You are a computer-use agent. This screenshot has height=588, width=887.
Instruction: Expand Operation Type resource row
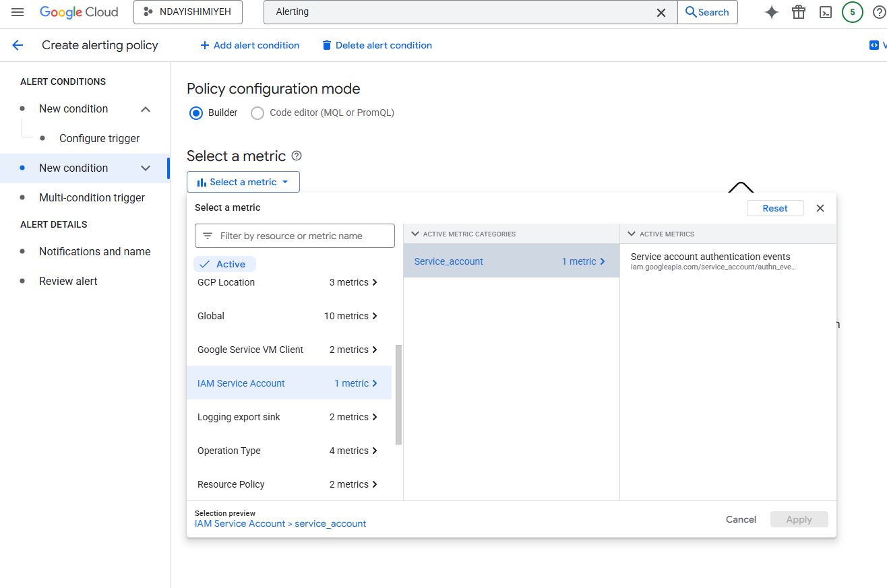pos(288,451)
